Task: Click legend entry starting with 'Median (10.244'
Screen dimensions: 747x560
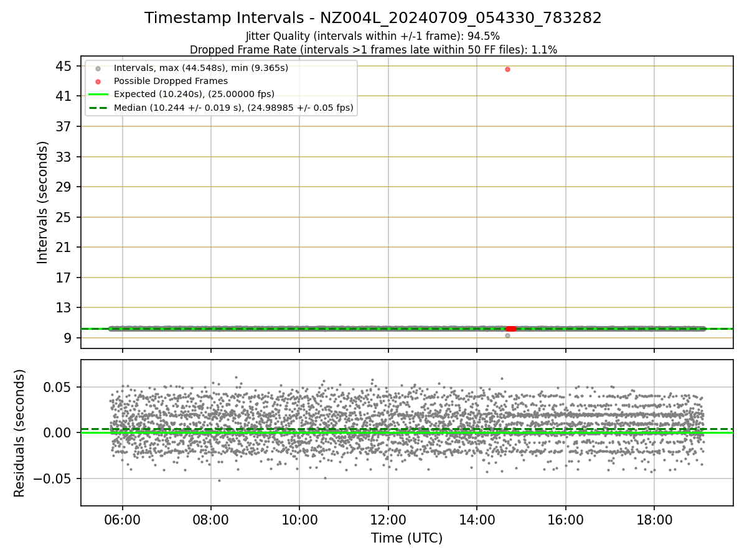Action: (x=233, y=108)
